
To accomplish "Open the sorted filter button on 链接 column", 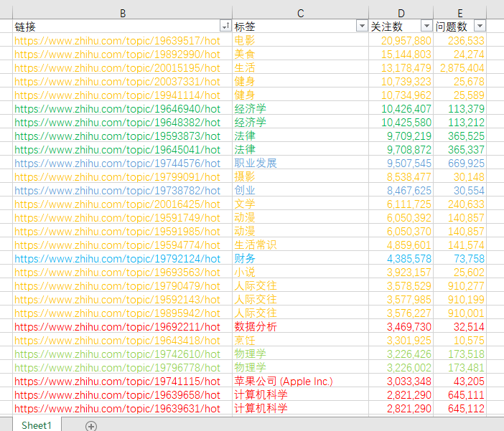I will tap(225, 27).
